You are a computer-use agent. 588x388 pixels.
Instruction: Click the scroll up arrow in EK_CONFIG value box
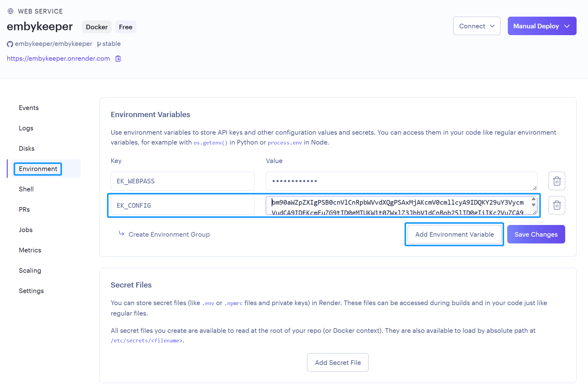[533, 199]
